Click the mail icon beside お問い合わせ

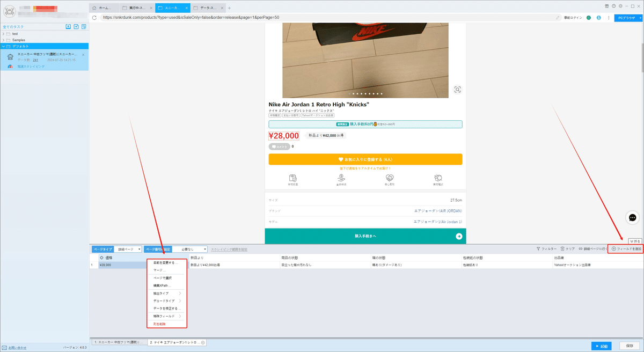click(x=4, y=348)
